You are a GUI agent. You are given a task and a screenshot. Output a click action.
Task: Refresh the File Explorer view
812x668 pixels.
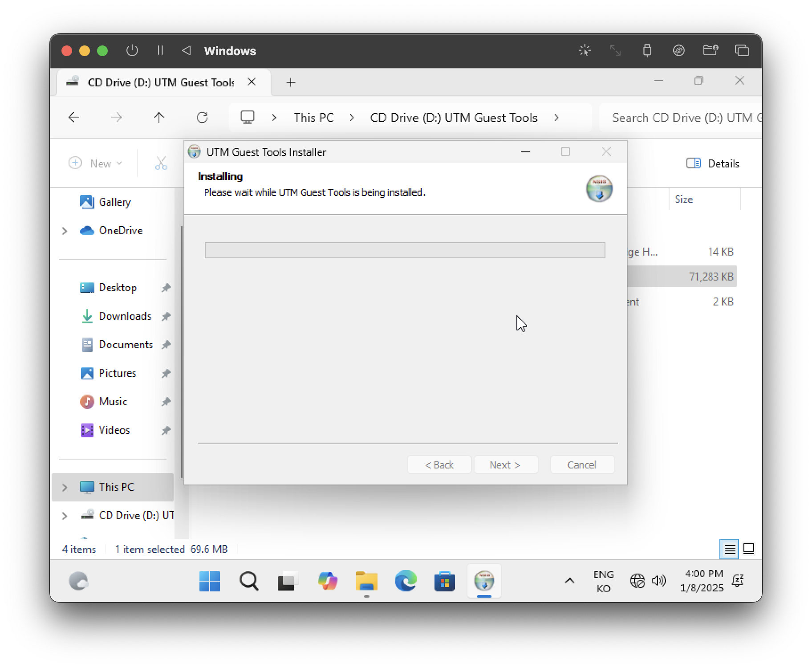coord(202,118)
